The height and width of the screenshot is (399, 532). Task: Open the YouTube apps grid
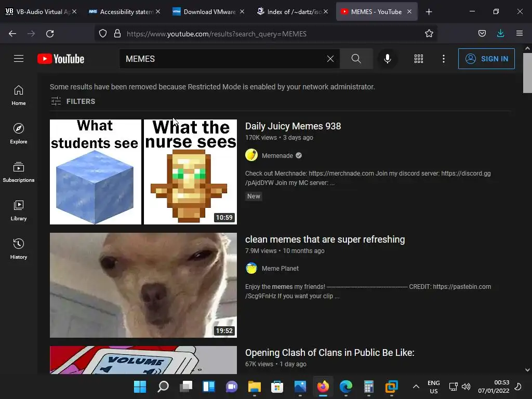[x=418, y=59]
